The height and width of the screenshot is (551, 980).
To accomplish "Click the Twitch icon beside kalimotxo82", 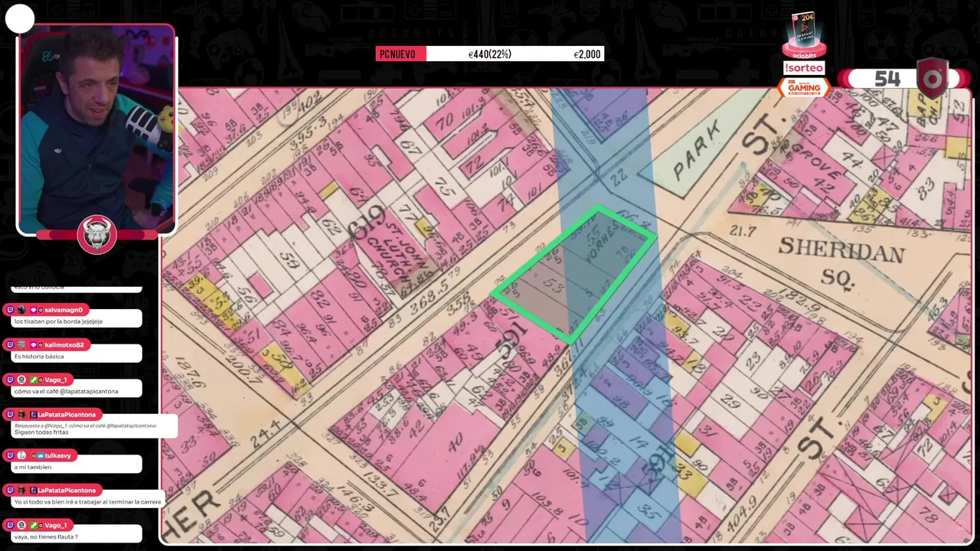I will (x=10, y=345).
